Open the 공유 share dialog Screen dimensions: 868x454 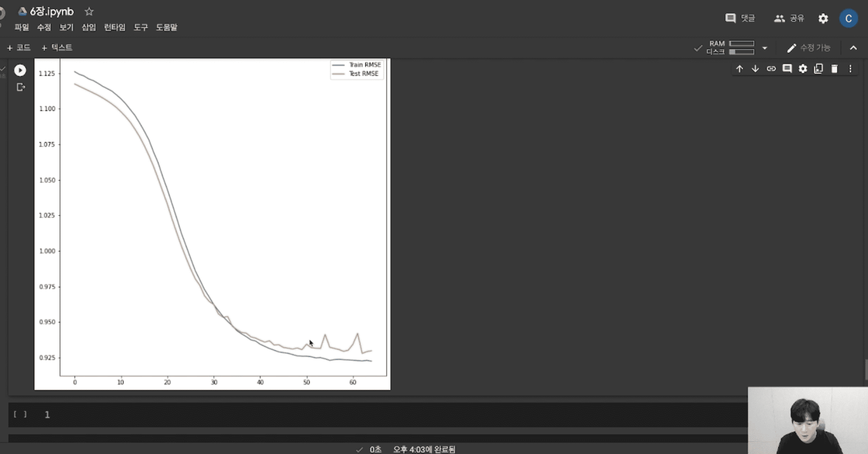tap(789, 18)
